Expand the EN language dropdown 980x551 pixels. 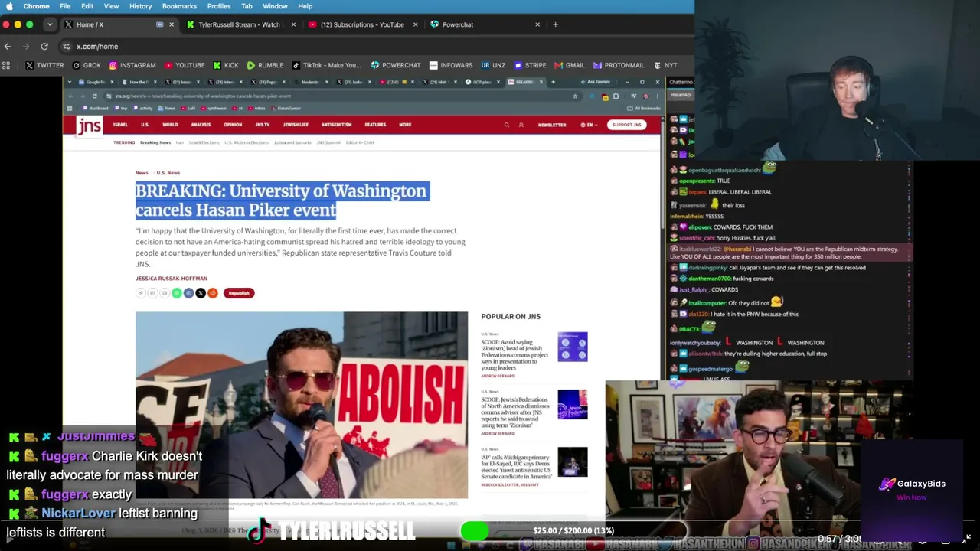pyautogui.click(x=589, y=125)
